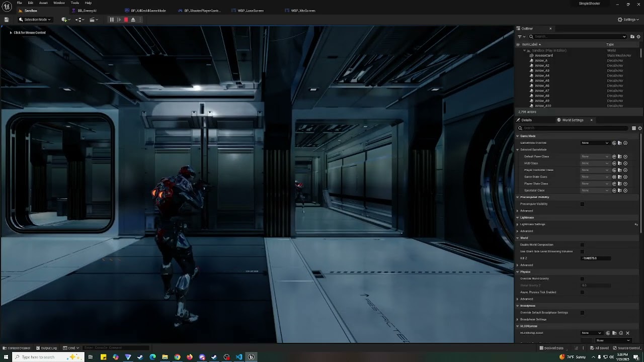Open File Explorer from the taskbar
The width and height of the screenshot is (644, 362).
point(165,357)
